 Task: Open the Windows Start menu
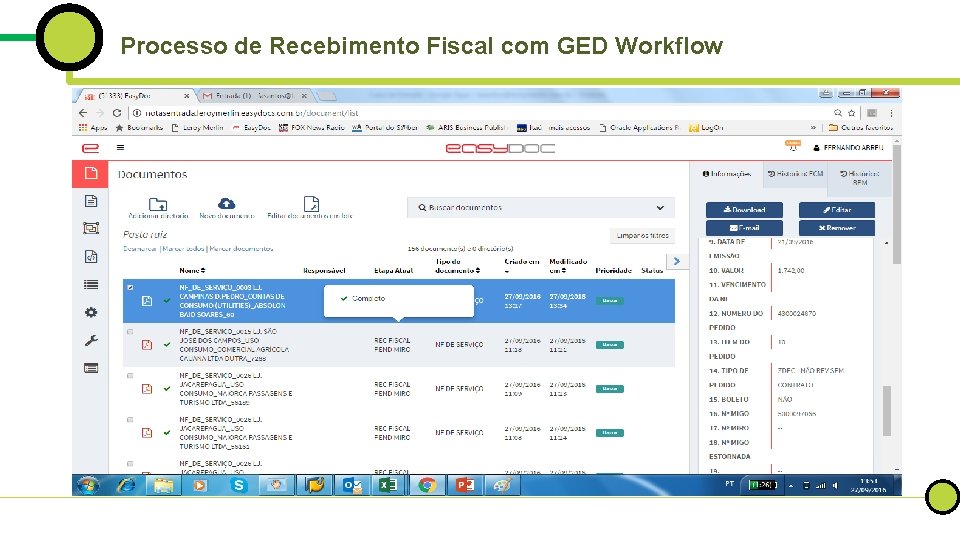[88, 486]
